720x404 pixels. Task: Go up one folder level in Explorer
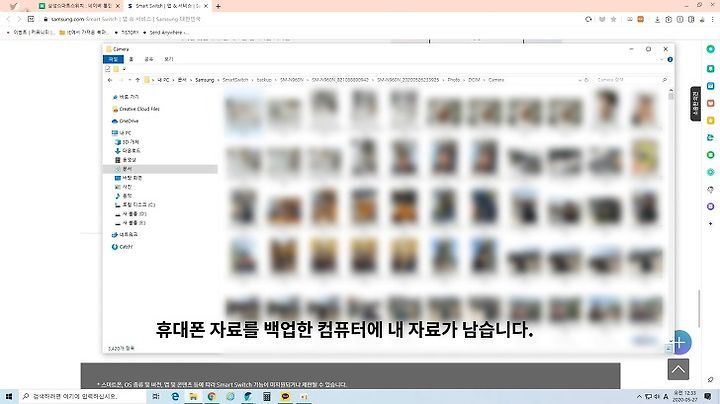(137, 80)
